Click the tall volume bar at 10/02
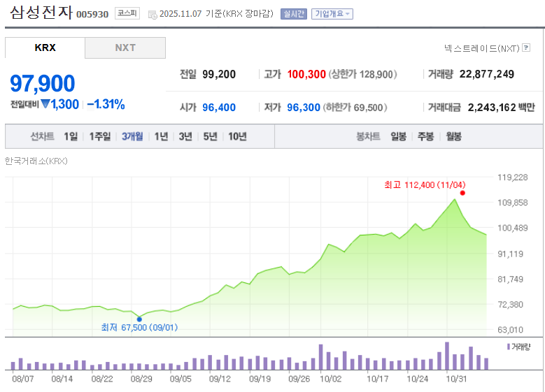 [x=321, y=357]
